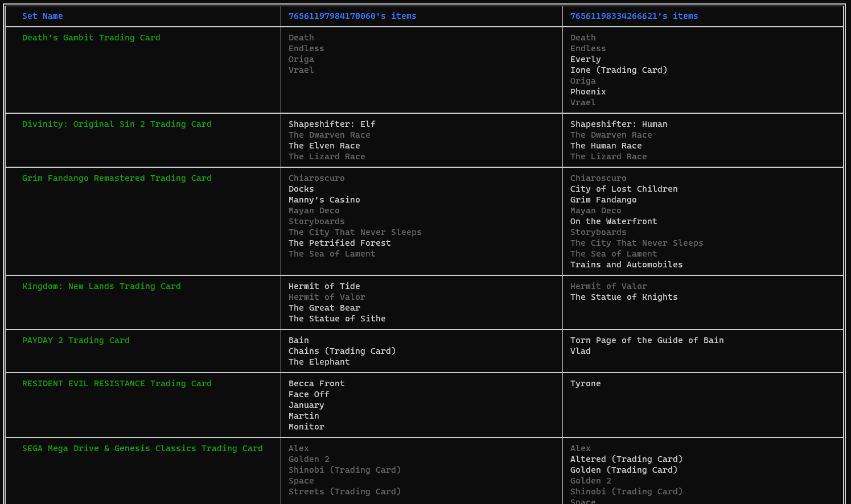Screen dimensions: 851x504
Task: Click 'Manny's Casino' card entry
Action: click(x=324, y=200)
